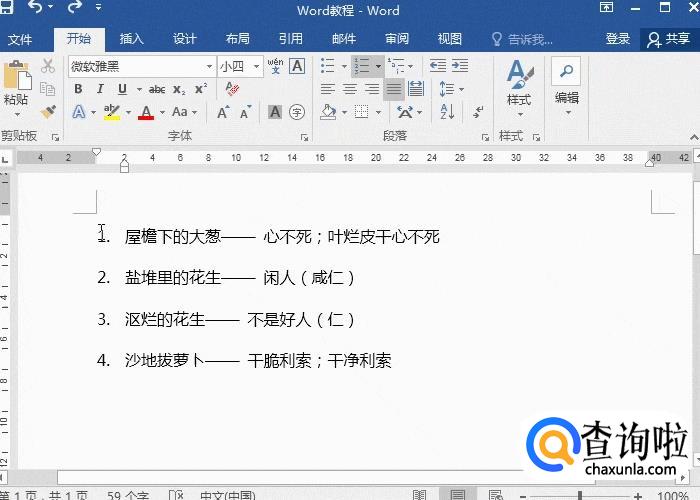Screen dimensions: 700x500
Task: Sort text with A-Z icon
Action: click(447, 112)
